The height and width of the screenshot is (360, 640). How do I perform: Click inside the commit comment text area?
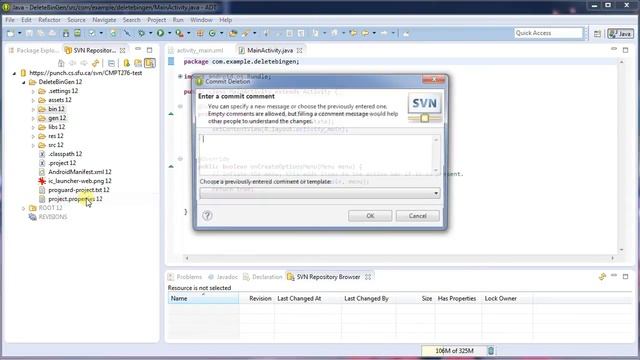(x=316, y=154)
